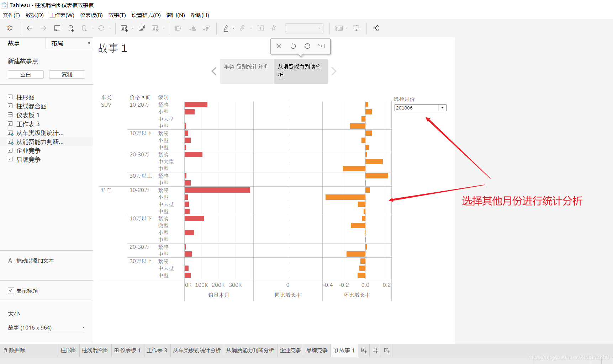Save the workbook with the disk icon

(x=57, y=28)
